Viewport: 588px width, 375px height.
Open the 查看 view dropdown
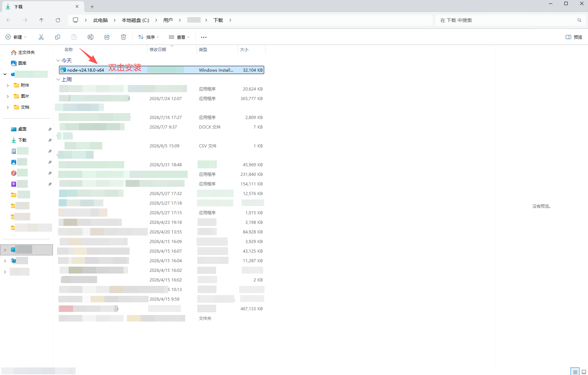pyautogui.click(x=179, y=37)
